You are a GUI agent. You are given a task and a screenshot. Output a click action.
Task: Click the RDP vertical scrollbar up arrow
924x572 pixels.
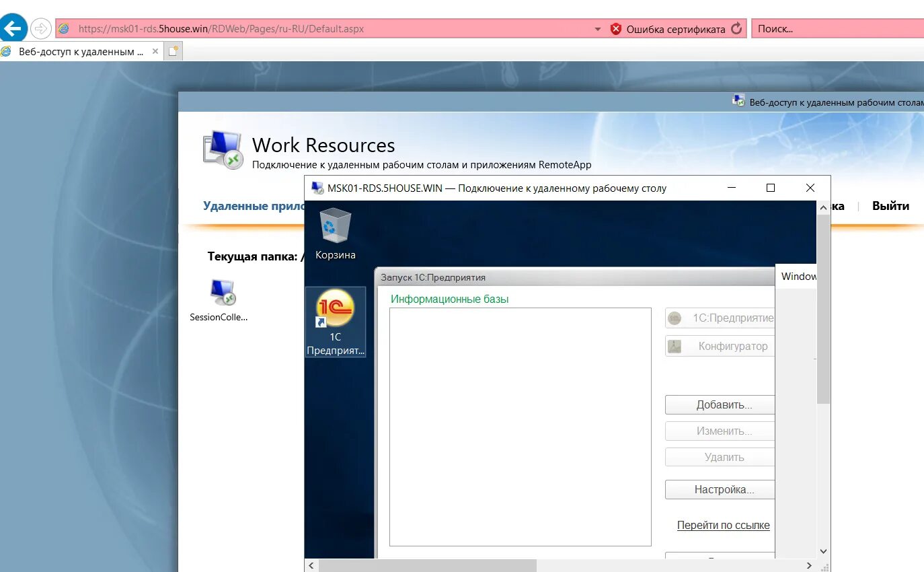point(823,207)
